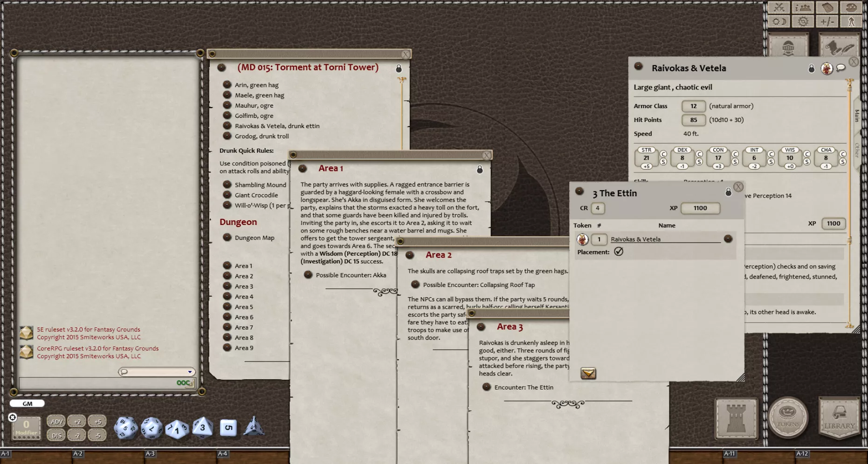Image resolution: width=868 pixels, height=464 pixels.
Task: Click the token image in The Ettin list
Action: [582, 239]
